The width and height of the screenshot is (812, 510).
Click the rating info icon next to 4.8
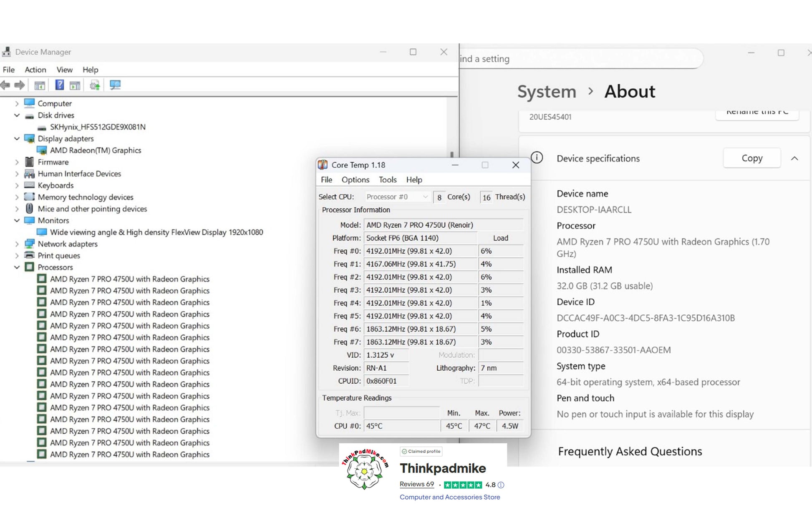click(x=501, y=485)
